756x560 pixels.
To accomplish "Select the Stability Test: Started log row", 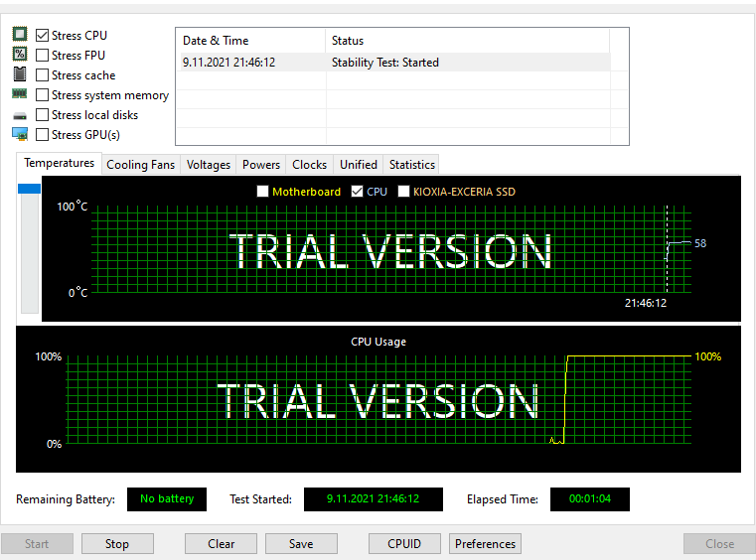I will (x=395, y=63).
